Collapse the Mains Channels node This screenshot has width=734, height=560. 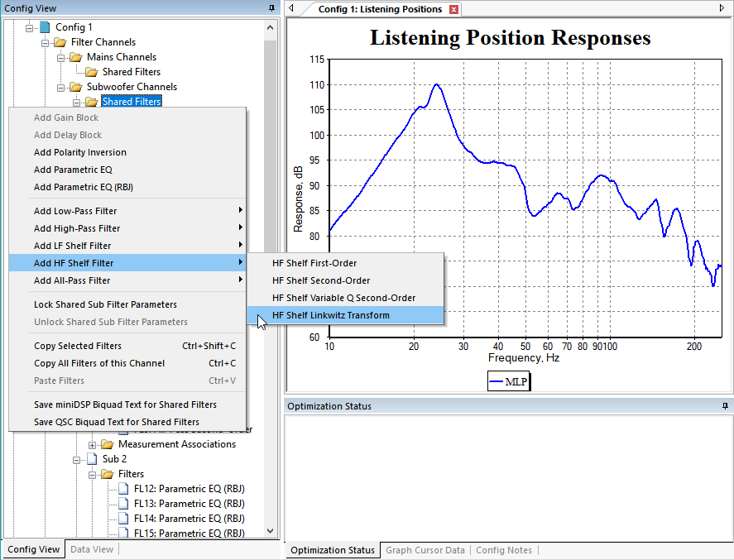[x=61, y=58]
